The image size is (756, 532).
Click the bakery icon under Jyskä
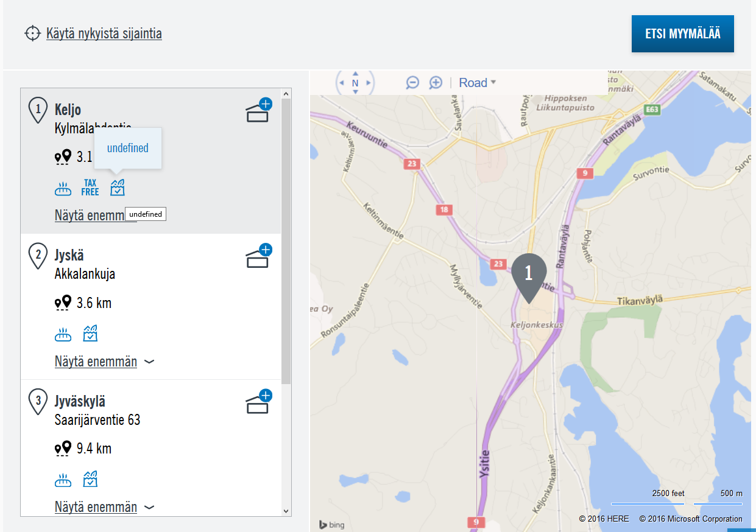63,334
